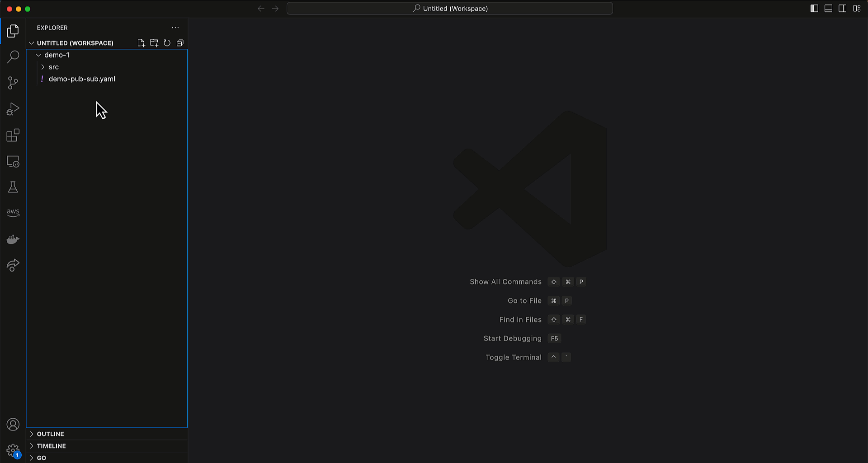Open the Accounts menu
The width and height of the screenshot is (868, 463).
[13, 425]
